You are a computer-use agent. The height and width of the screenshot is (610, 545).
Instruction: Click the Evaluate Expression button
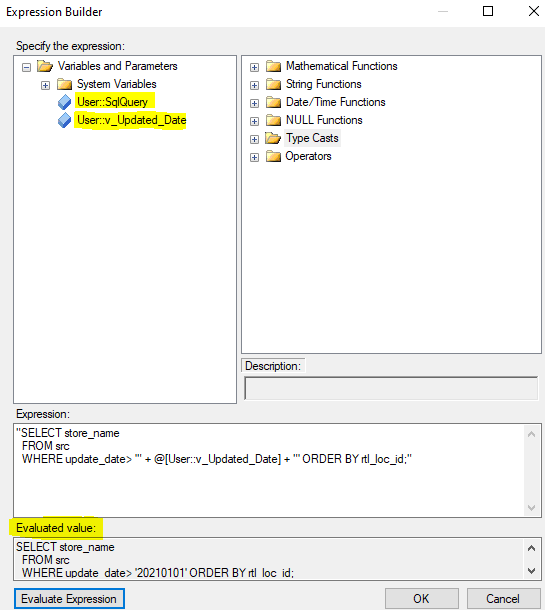69,599
